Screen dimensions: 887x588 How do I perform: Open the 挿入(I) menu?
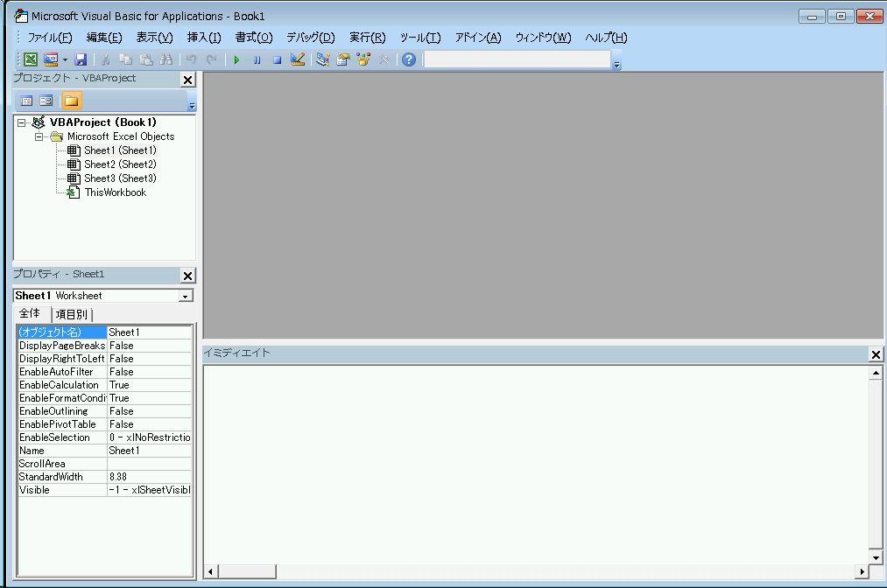pos(204,38)
